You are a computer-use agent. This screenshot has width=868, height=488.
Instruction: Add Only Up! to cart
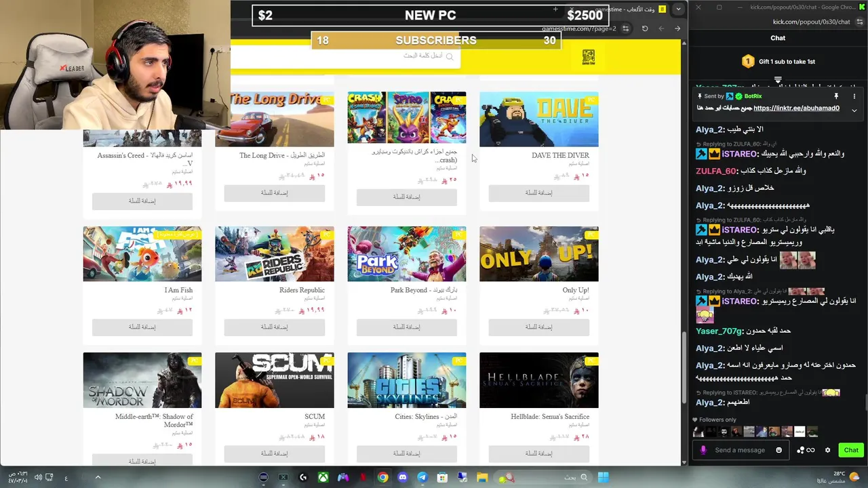click(538, 327)
